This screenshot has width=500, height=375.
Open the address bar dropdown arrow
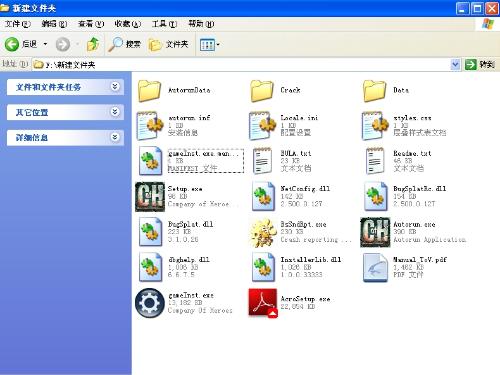pyautogui.click(x=455, y=64)
